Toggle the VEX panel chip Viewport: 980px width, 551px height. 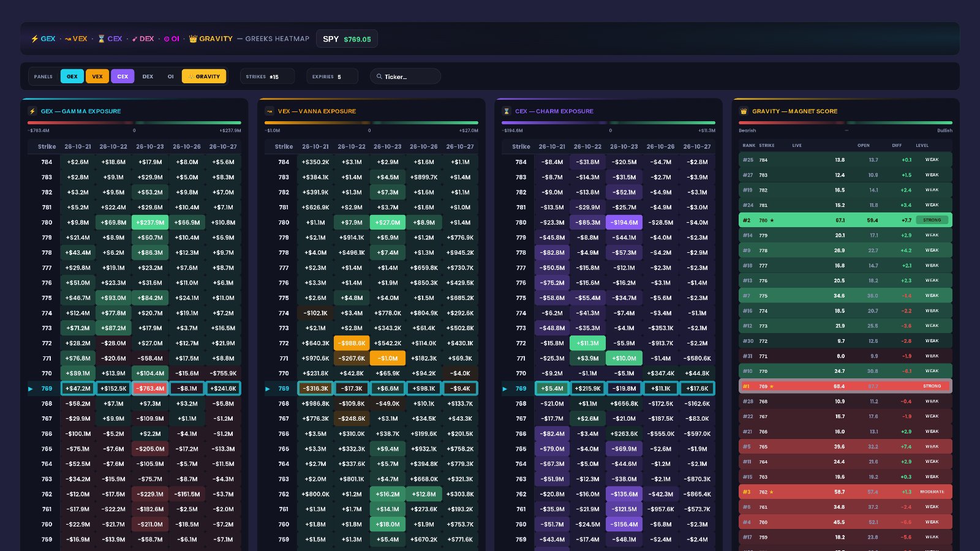click(x=97, y=77)
